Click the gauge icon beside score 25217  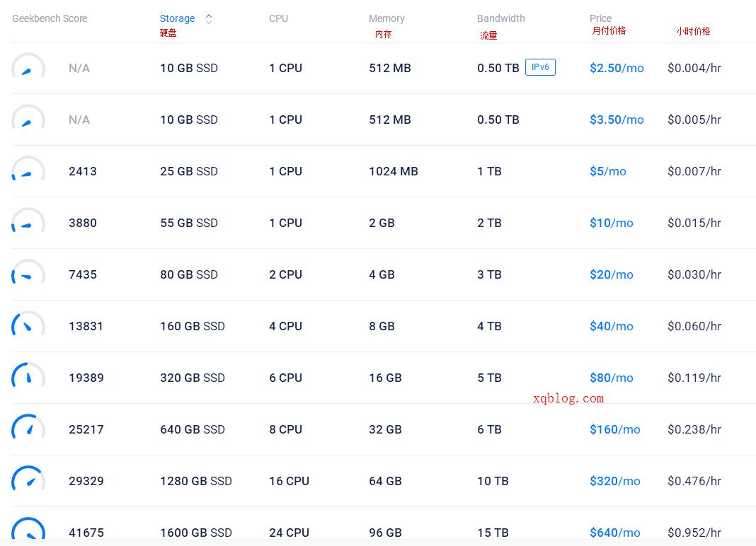click(x=28, y=427)
